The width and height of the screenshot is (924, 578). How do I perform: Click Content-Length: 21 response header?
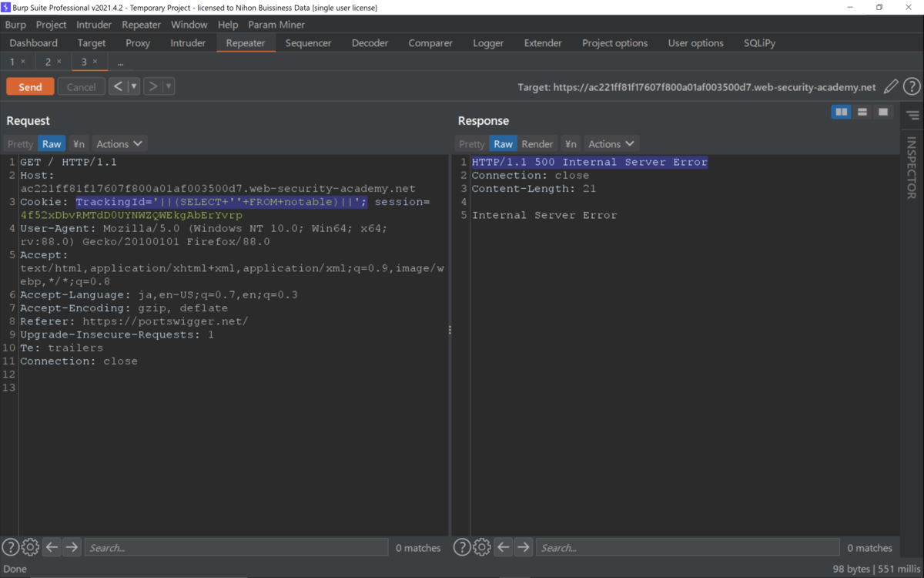coord(534,189)
